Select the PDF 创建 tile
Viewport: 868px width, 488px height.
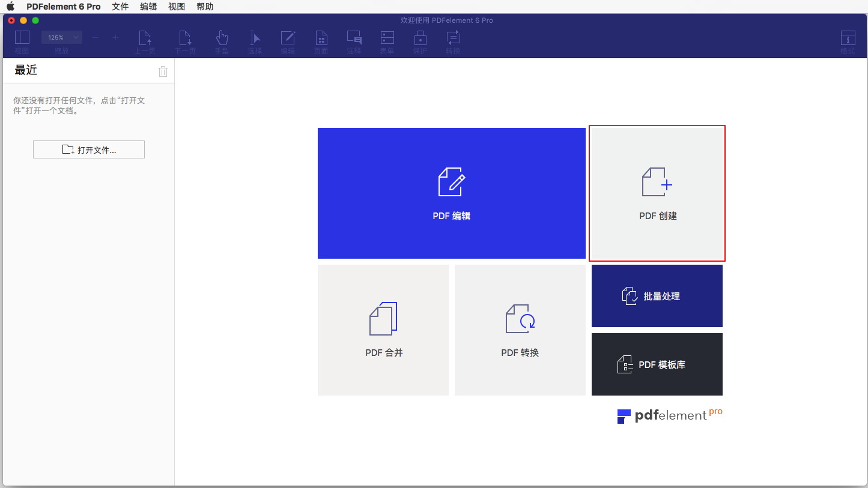coord(657,193)
